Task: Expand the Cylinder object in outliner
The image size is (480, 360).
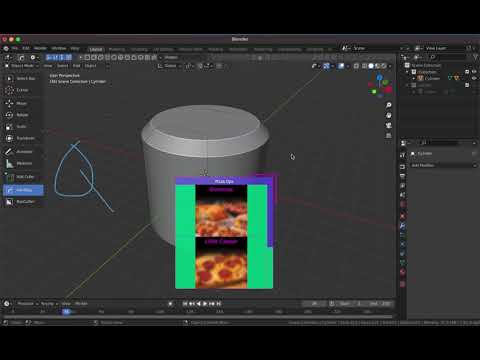Action: (414, 79)
